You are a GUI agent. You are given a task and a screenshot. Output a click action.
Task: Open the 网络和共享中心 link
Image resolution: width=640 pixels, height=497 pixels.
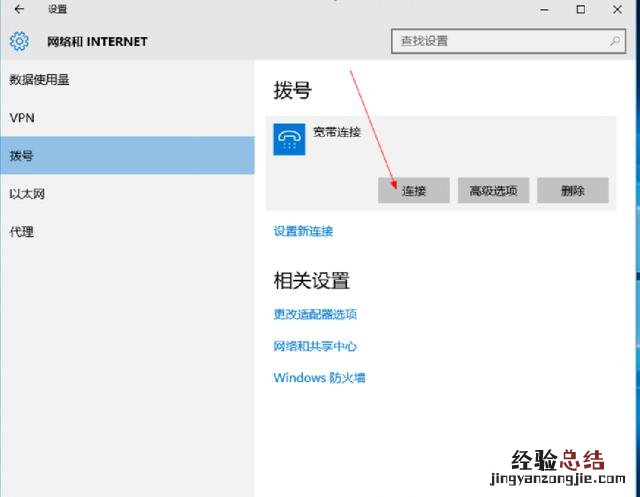click(315, 346)
